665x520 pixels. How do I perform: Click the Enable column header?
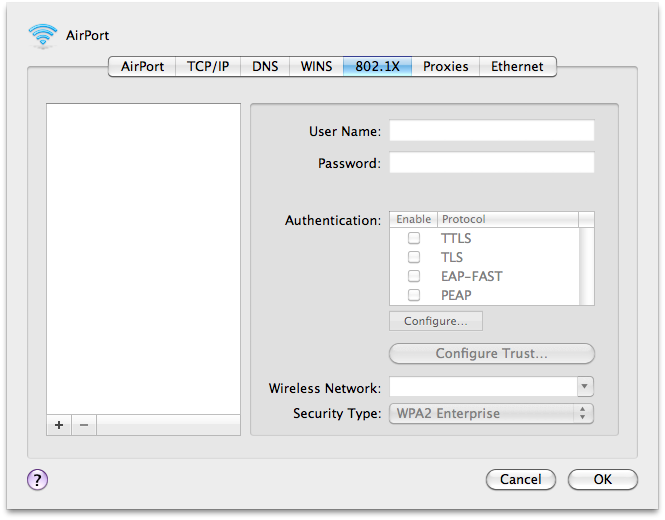(x=414, y=219)
